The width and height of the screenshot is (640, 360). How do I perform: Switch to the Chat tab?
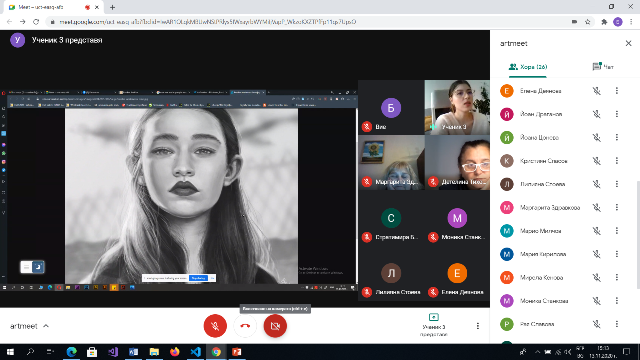coord(603,67)
